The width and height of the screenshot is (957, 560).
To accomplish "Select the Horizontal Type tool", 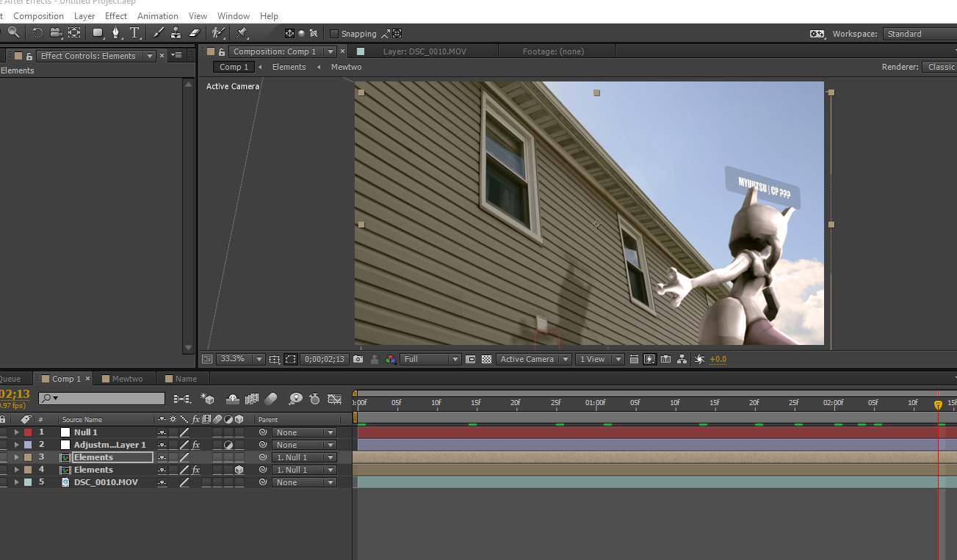I will click(x=135, y=33).
